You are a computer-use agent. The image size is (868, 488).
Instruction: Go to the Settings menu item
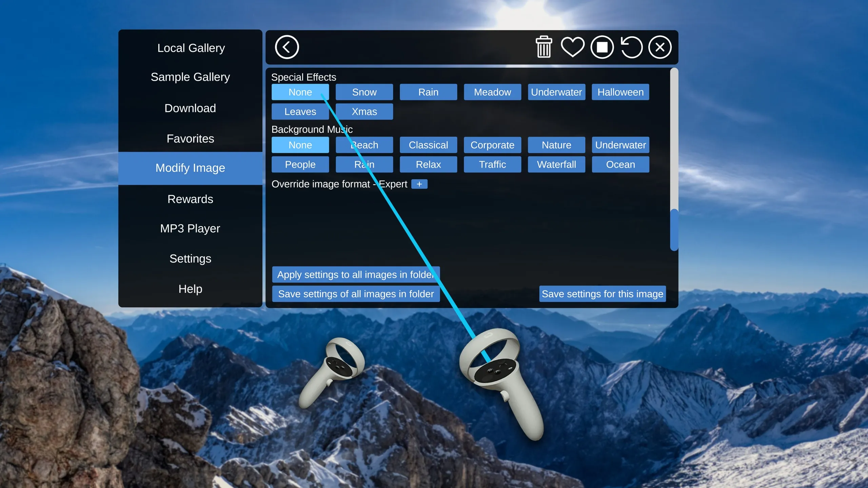coord(190,259)
